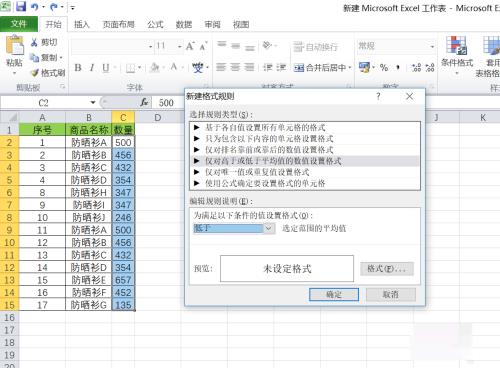Click the align right icon
Viewport: 500px width, 368px height.
pos(249,67)
